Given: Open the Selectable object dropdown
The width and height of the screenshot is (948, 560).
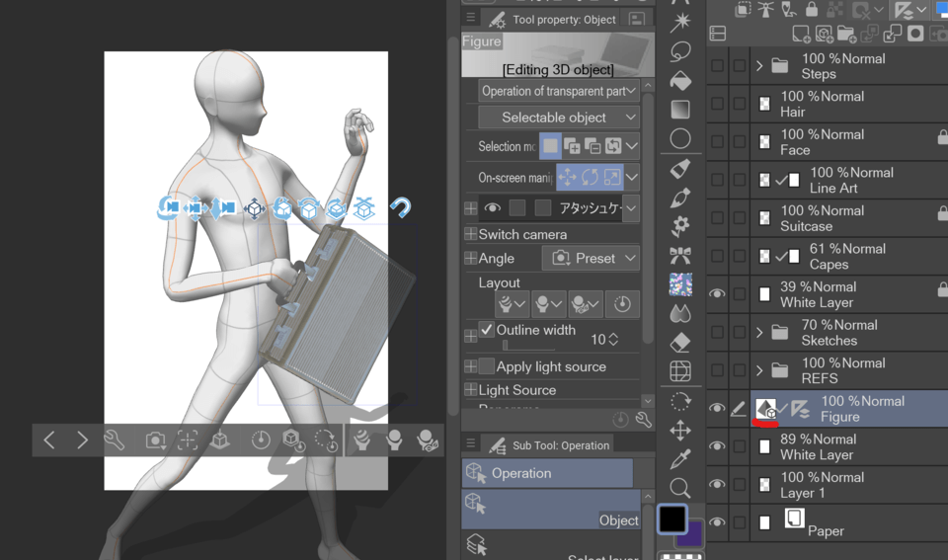Looking at the screenshot, I should pos(559,118).
